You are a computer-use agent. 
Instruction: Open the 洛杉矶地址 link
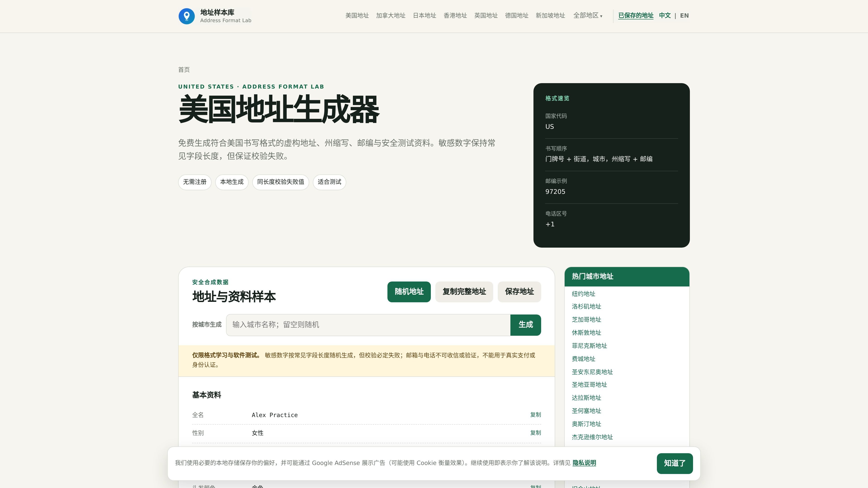586,307
